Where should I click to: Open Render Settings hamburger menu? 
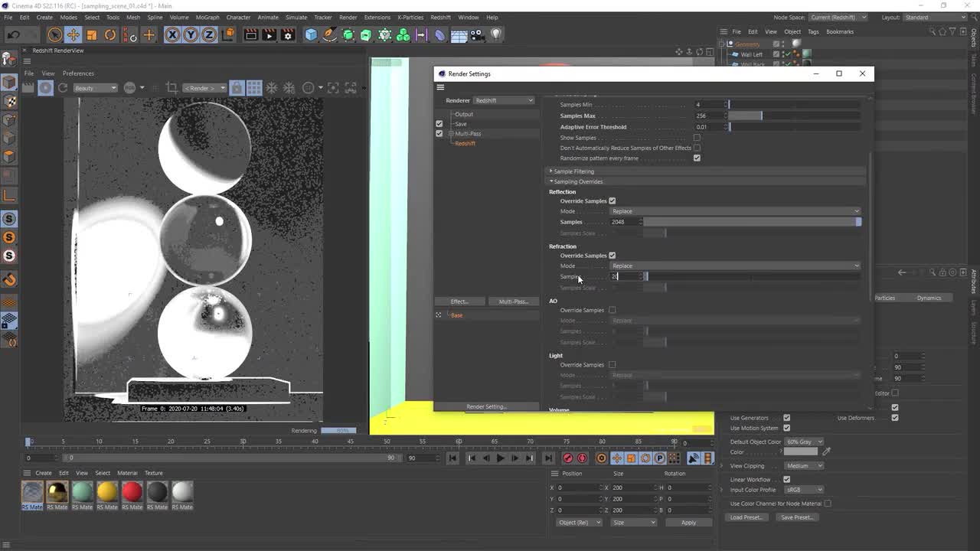click(x=440, y=87)
